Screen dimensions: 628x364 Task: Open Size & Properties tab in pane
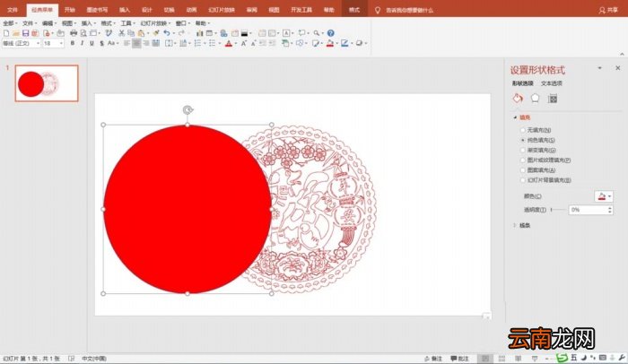[x=553, y=98]
